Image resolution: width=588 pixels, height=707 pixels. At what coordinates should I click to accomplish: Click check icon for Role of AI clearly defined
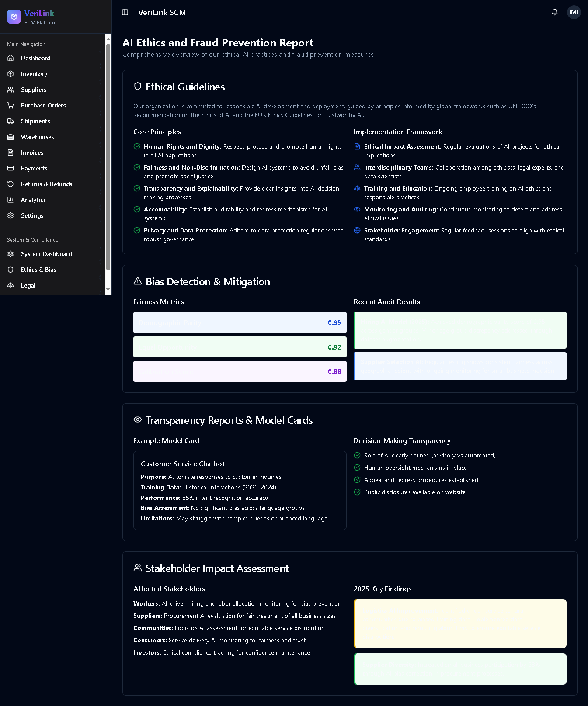[357, 455]
